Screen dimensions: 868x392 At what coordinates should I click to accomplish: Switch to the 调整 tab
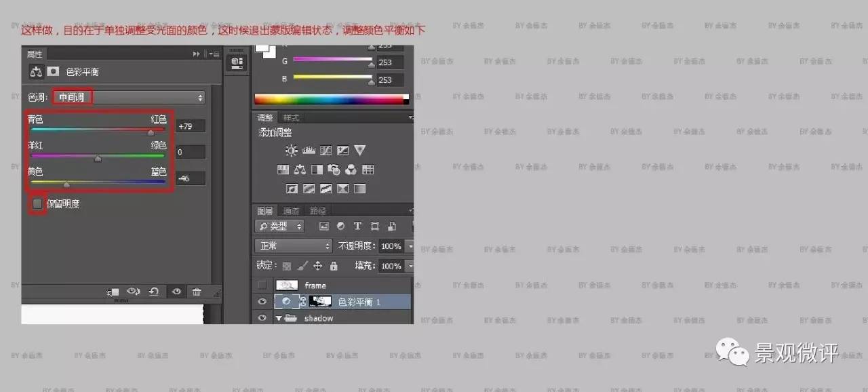(265, 117)
